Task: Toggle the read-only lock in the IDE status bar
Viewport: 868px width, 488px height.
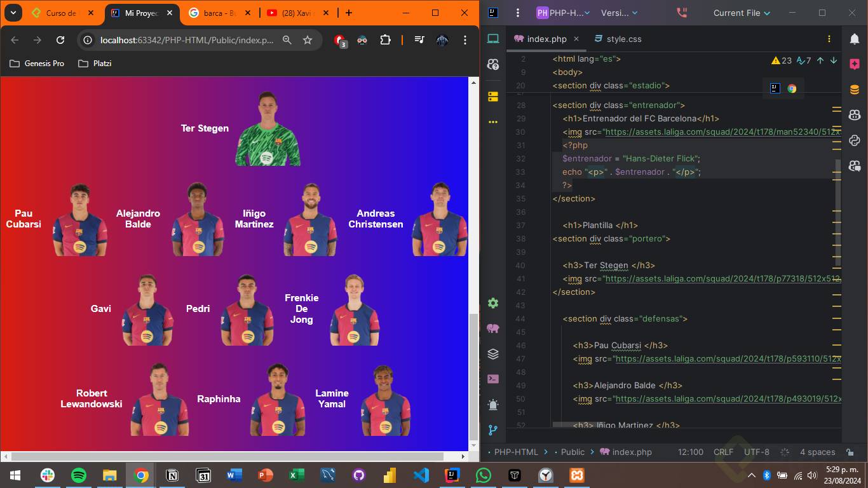Action: pos(850,452)
